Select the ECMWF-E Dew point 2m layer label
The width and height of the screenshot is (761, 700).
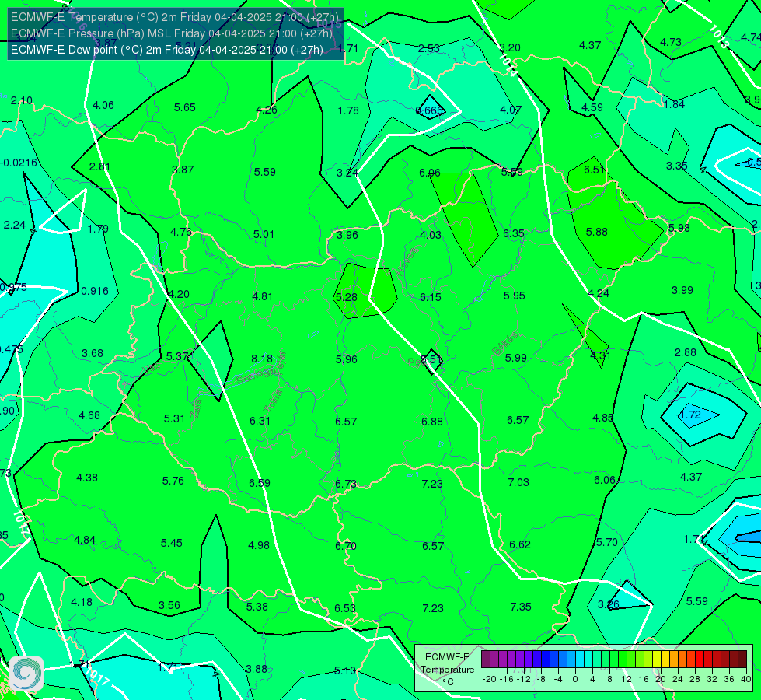(x=167, y=50)
